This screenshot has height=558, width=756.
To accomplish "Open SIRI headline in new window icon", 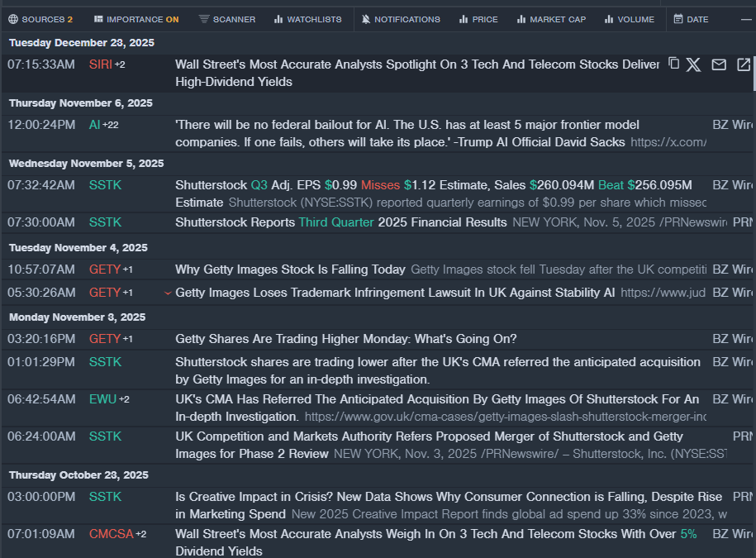I will (x=744, y=64).
